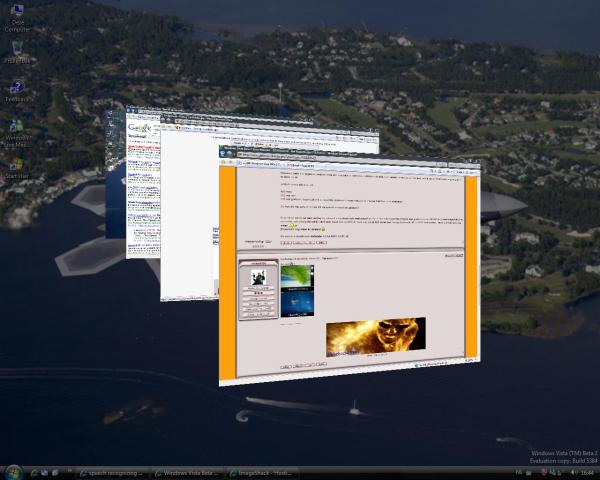The width and height of the screenshot is (600, 480).
Task: Select the Google search window in Flip 3D
Action: [x=143, y=184]
